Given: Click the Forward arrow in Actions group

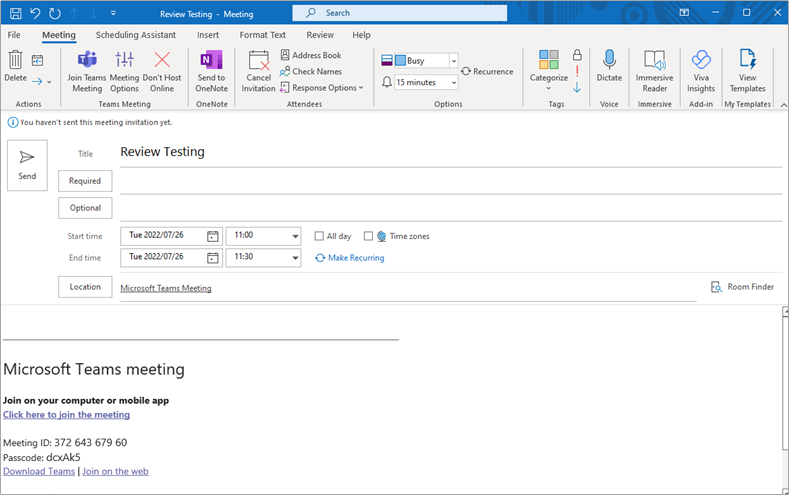Looking at the screenshot, I should pos(37,81).
